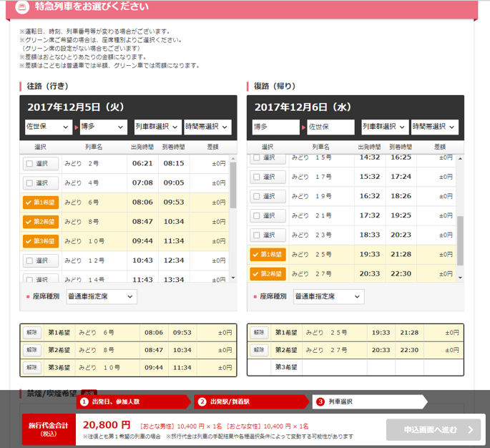Expand the return 時間帯選択 dropdown
Image resolution: width=490 pixels, height=448 pixels.
tap(435, 127)
